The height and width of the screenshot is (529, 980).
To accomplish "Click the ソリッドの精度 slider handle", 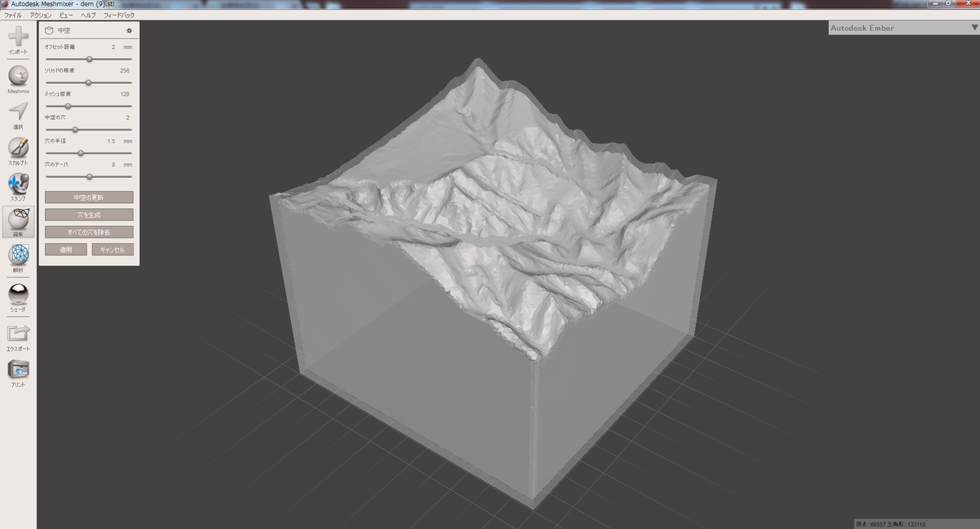I will click(88, 82).
